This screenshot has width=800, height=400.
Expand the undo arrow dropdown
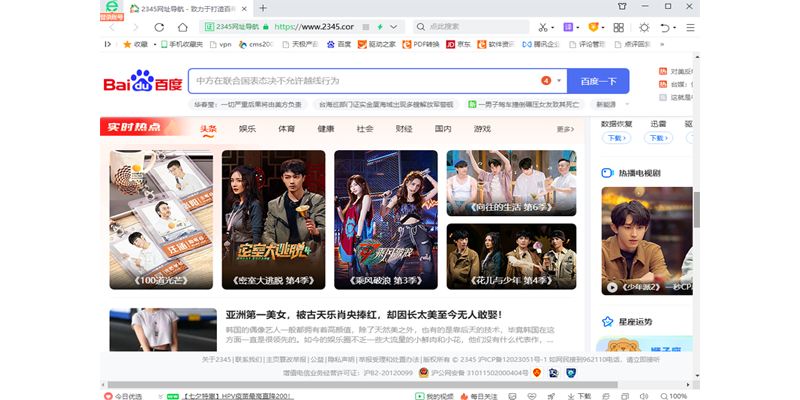pos(674,28)
